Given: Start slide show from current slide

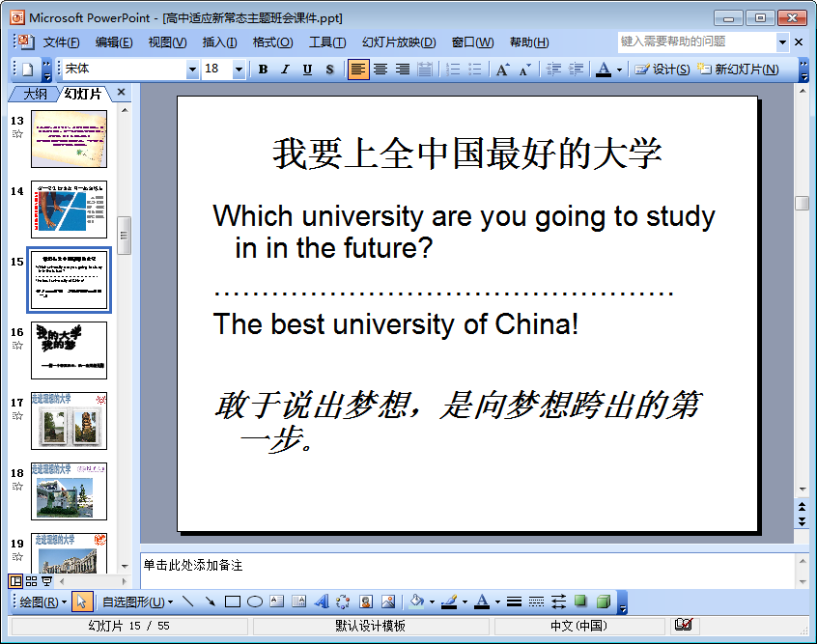Looking at the screenshot, I should (47, 581).
